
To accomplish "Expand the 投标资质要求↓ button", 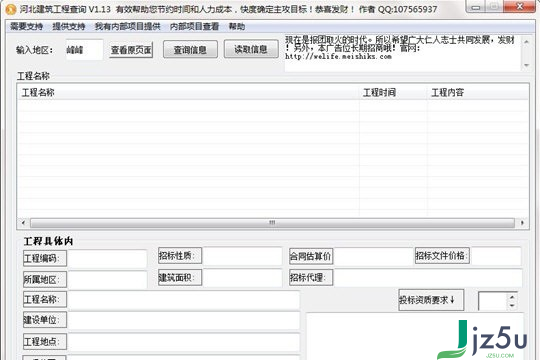I will tap(431, 300).
